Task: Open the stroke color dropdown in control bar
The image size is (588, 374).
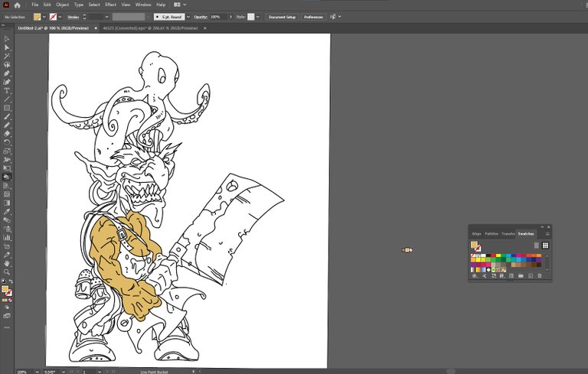Action: coord(60,17)
